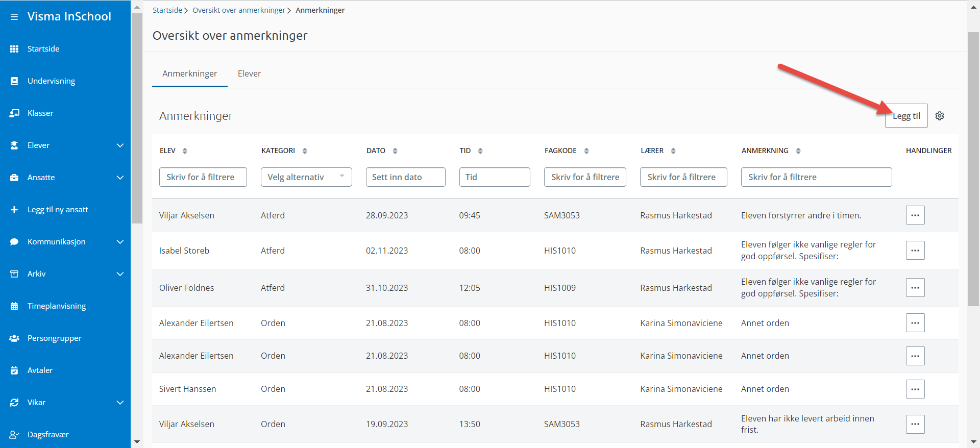Click the LÆRER filter input field

point(683,177)
